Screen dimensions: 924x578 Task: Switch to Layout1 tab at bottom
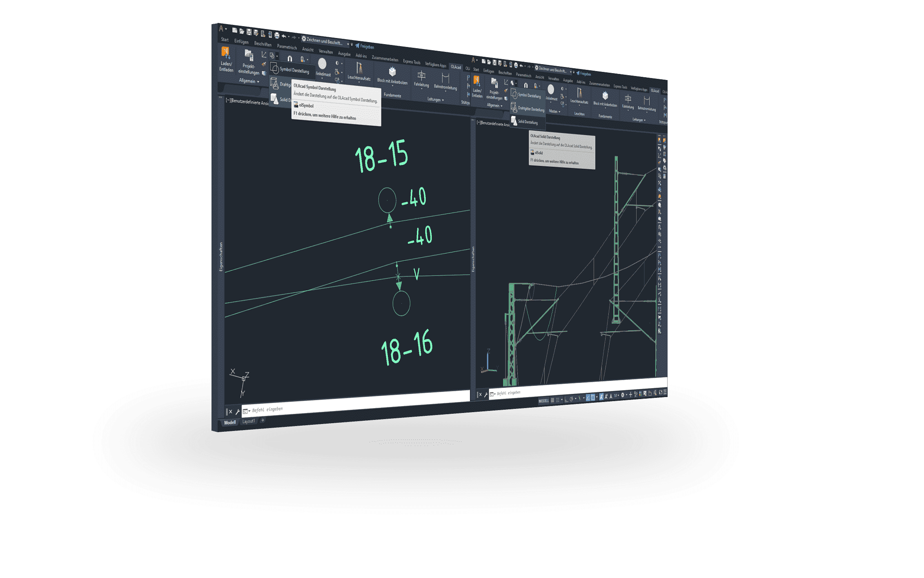(249, 421)
